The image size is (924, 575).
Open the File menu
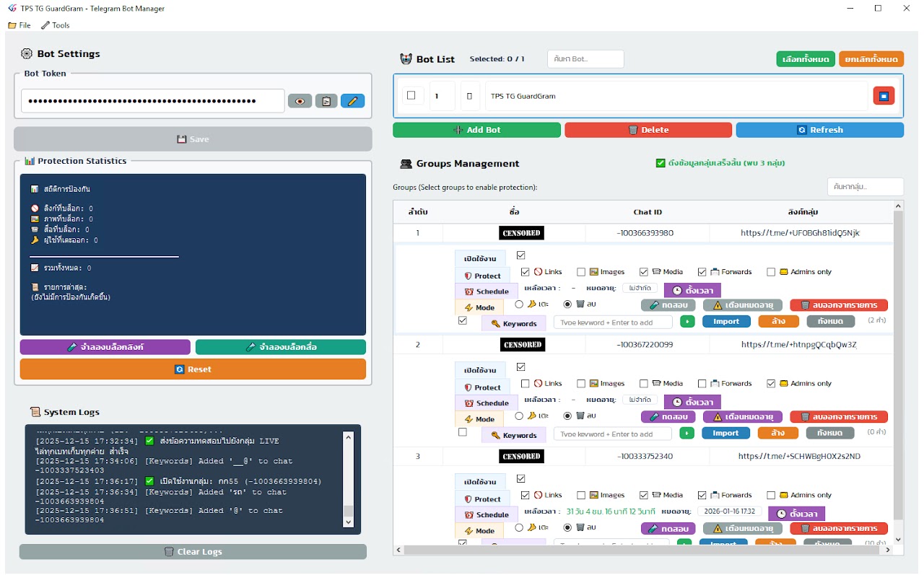tap(19, 25)
